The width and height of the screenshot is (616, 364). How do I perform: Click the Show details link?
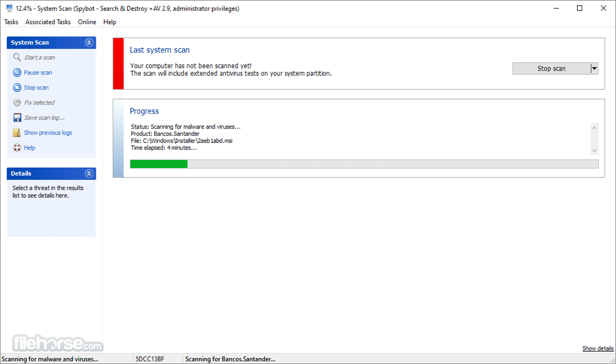[x=598, y=348]
